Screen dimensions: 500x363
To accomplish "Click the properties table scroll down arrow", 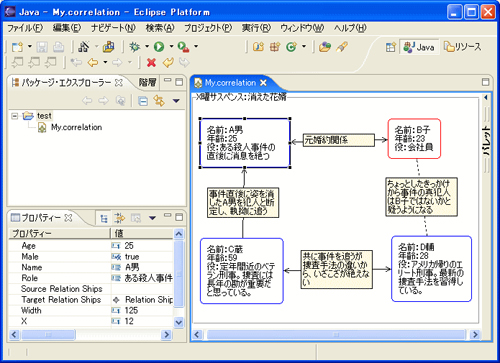I will tap(179, 322).
